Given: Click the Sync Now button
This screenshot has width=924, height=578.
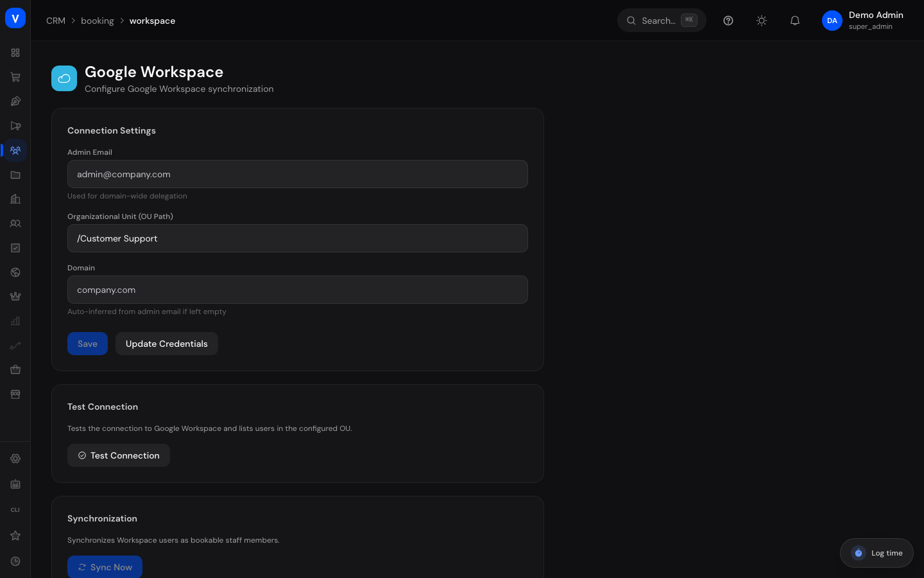Looking at the screenshot, I should pyautogui.click(x=105, y=567).
